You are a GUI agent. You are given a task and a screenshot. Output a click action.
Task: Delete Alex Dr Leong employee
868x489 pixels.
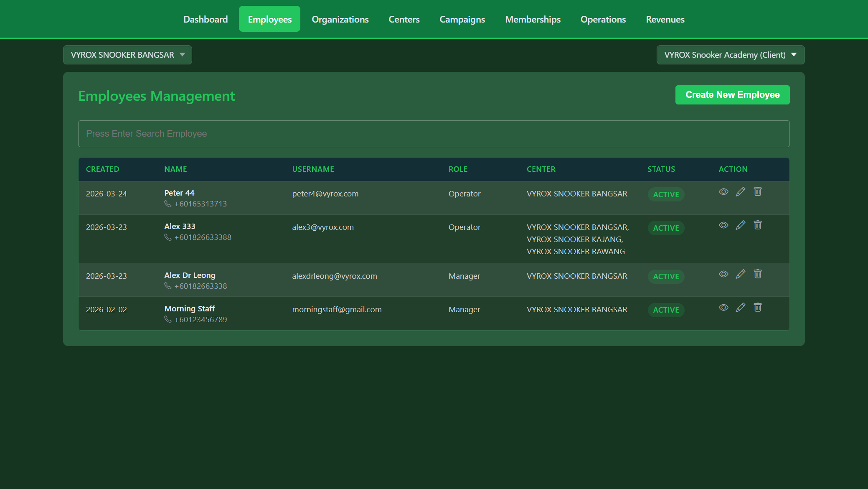[758, 274]
